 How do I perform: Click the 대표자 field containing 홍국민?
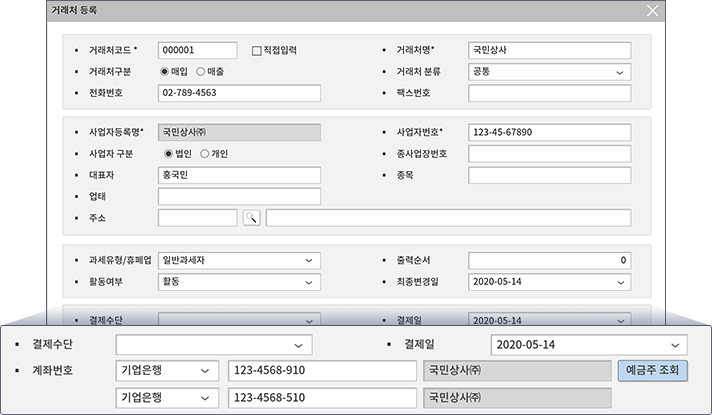(x=239, y=175)
